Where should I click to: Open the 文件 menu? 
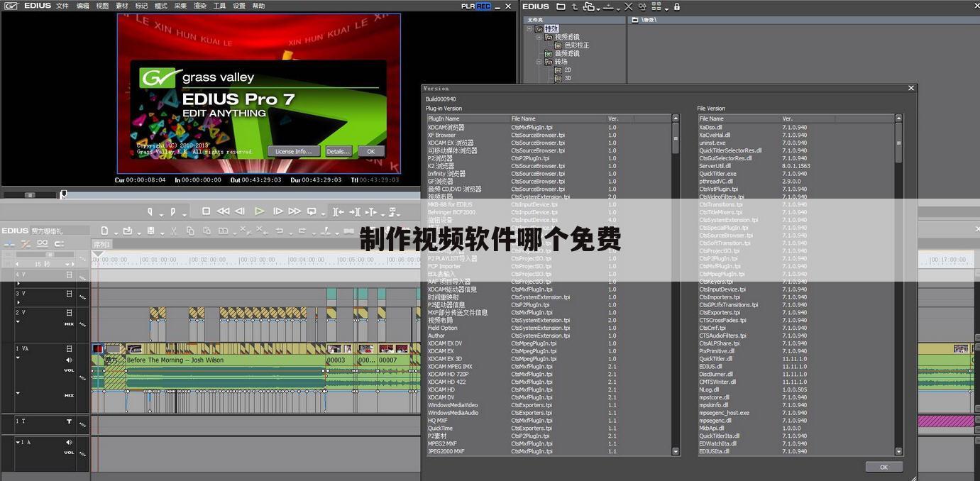(62, 6)
